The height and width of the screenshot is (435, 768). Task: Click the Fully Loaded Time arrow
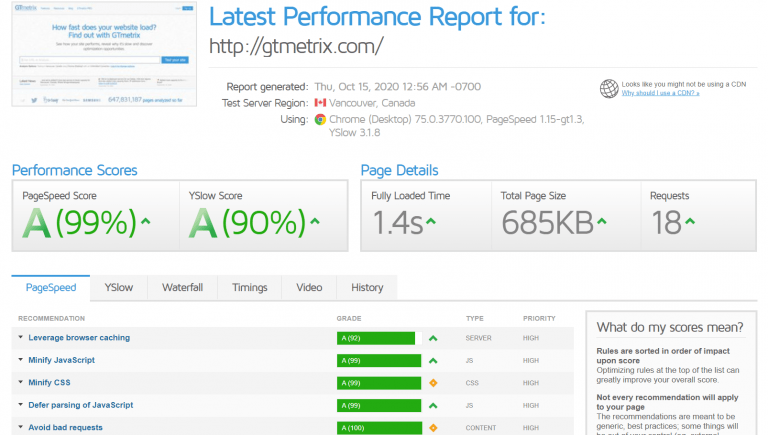pos(431,221)
